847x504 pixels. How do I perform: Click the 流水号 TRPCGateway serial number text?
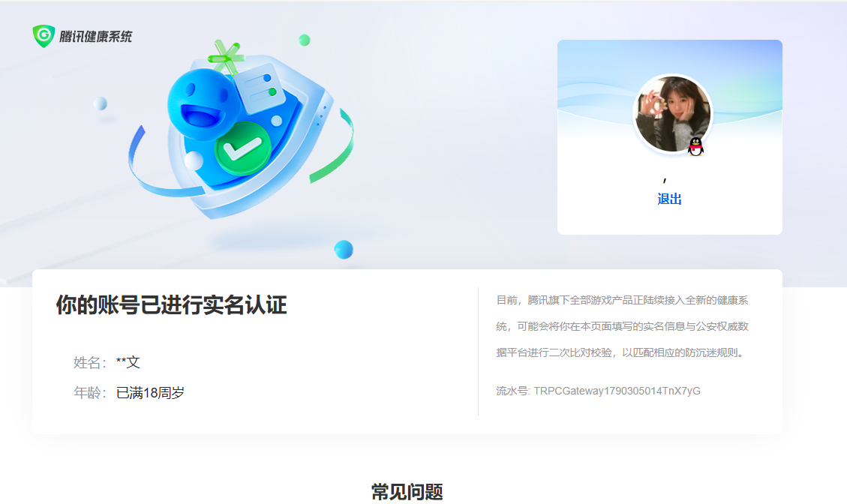point(598,391)
